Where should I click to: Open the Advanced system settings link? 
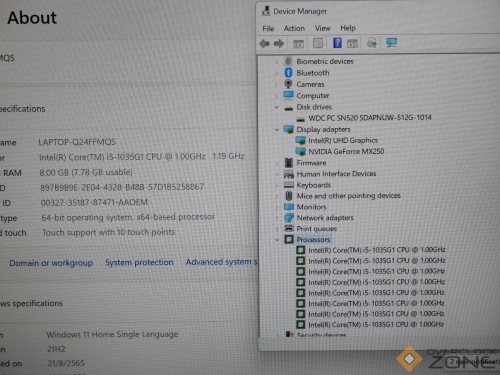tap(221, 262)
